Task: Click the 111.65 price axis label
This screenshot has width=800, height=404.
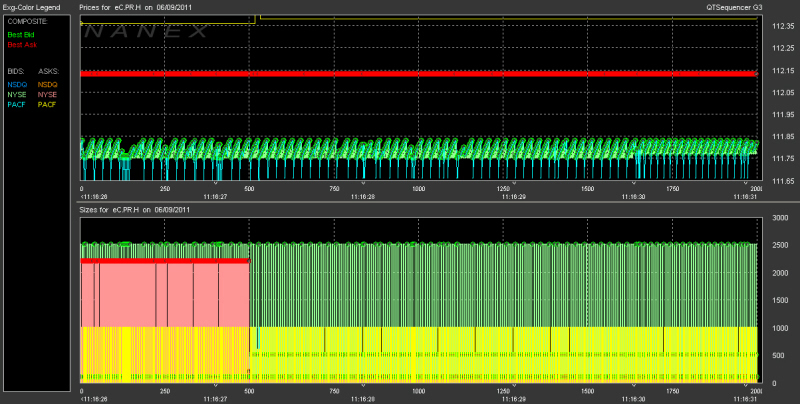Action: point(783,181)
